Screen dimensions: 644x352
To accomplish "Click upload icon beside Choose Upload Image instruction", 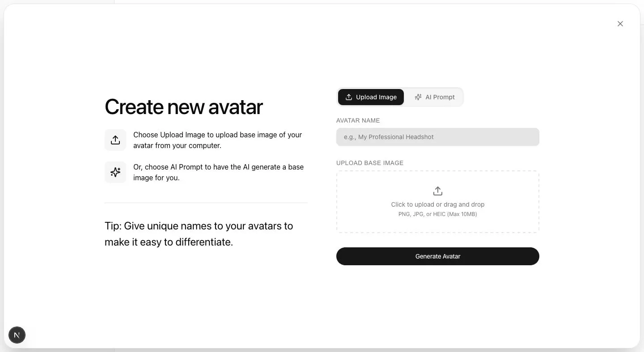I will tap(115, 140).
